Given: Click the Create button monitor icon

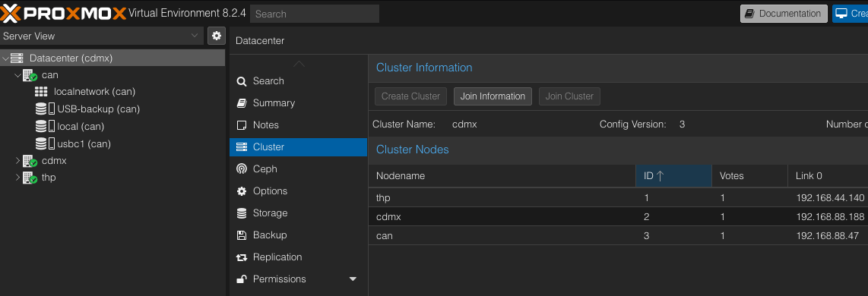Looking at the screenshot, I should [841, 14].
